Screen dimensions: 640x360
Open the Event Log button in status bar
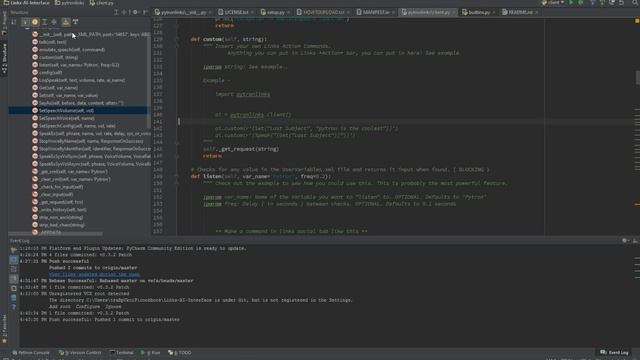[x=614, y=353]
